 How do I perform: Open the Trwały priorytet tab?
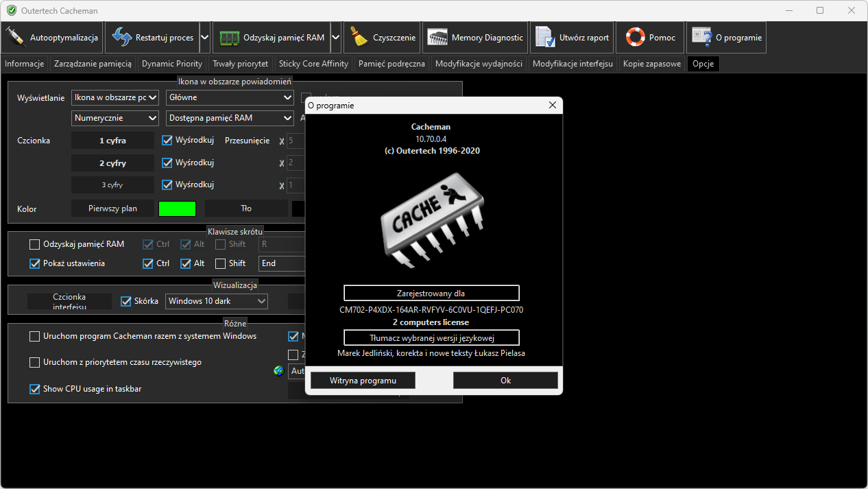pyautogui.click(x=240, y=64)
